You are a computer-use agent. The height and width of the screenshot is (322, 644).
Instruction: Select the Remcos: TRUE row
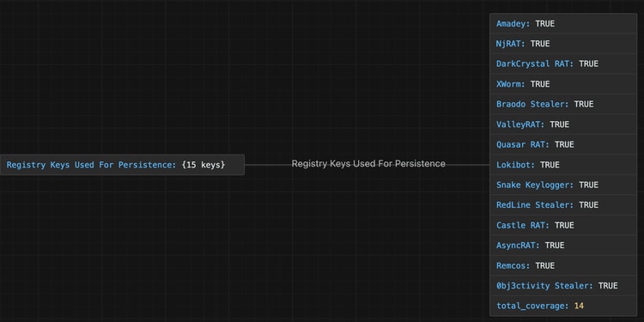point(563,265)
